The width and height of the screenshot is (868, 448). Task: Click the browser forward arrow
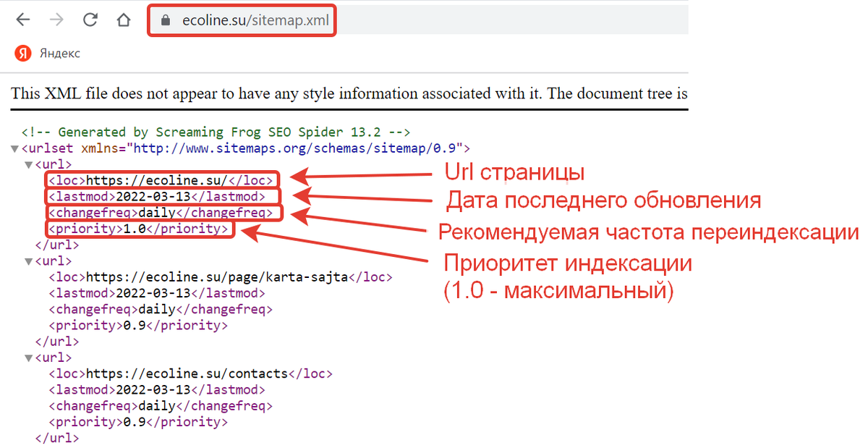click(x=56, y=20)
